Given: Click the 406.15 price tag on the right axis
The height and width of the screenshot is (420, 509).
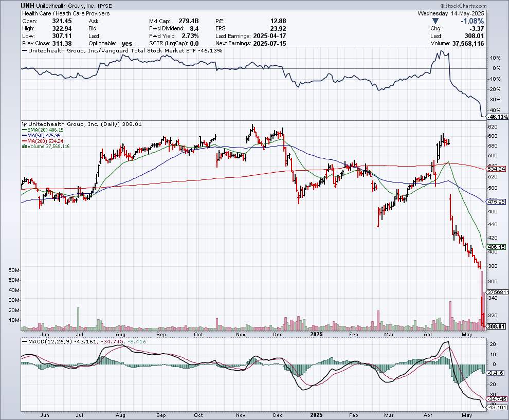Looking at the screenshot, I should point(497,247).
